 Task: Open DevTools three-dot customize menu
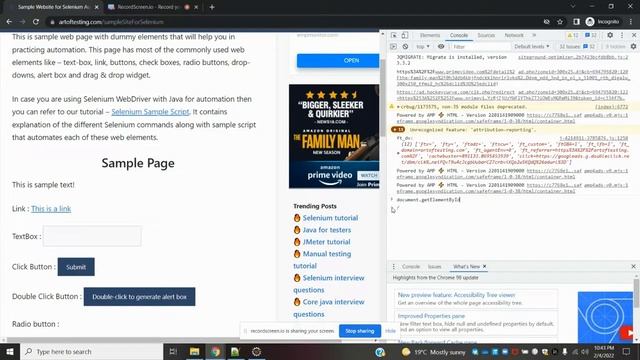pos(622,36)
